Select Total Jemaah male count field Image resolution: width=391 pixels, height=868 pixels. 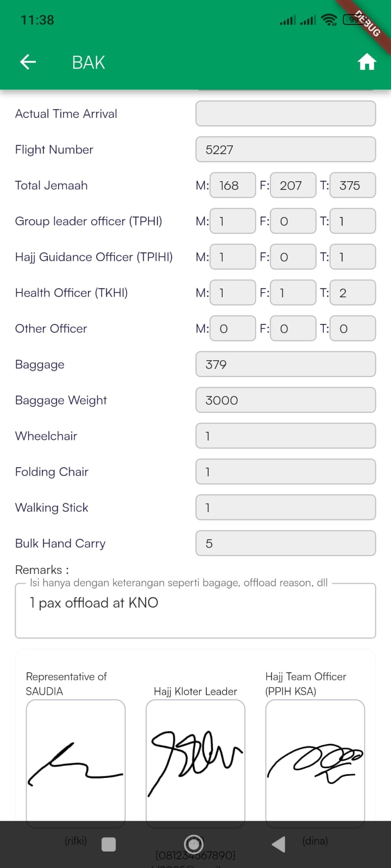(x=232, y=186)
